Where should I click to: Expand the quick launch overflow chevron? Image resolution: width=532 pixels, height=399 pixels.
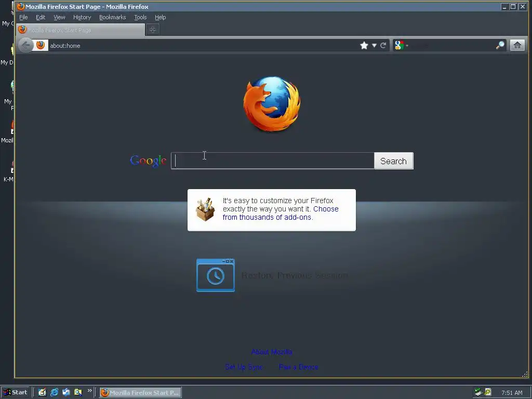click(x=89, y=391)
